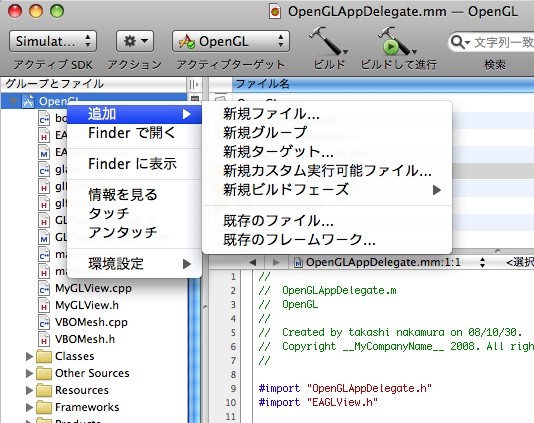Choose 既存のファイル... in submenu
Screen dimensions: 534x423
[327, 221]
